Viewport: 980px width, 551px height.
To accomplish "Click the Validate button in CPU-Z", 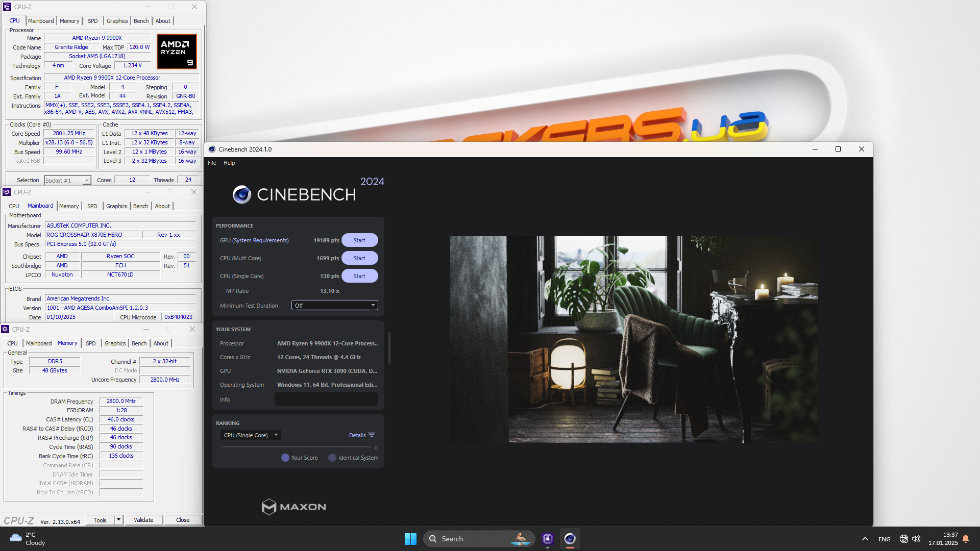I will point(143,519).
